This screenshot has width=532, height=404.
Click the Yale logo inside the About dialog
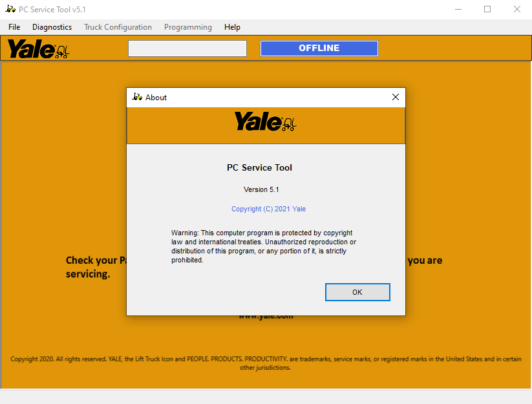tap(265, 122)
